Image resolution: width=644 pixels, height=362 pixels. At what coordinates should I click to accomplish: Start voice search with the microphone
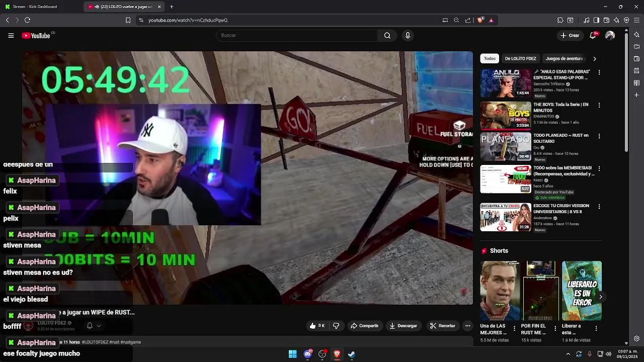(408, 35)
